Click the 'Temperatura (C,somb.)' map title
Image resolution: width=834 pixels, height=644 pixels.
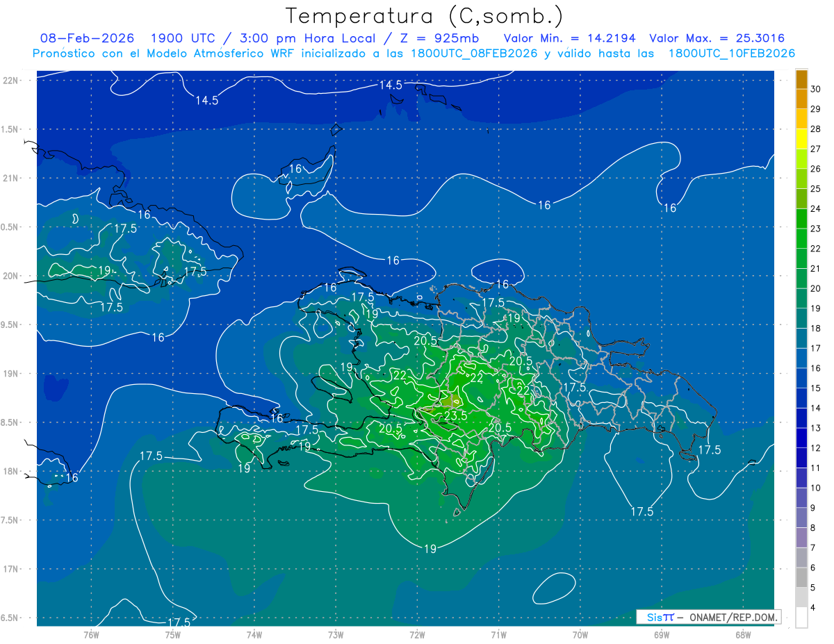(425, 16)
